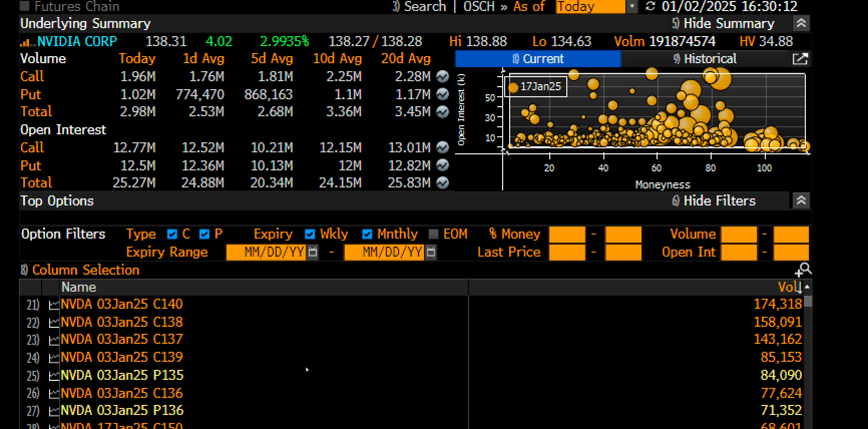Collapse the filters with the Top Options chevron

pyautogui.click(x=801, y=200)
